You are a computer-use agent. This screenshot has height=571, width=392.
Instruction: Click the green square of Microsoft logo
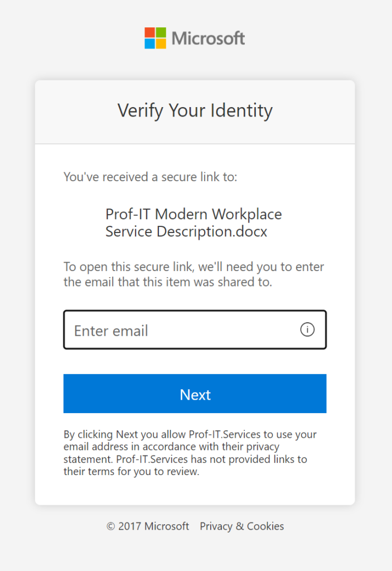pos(161,32)
